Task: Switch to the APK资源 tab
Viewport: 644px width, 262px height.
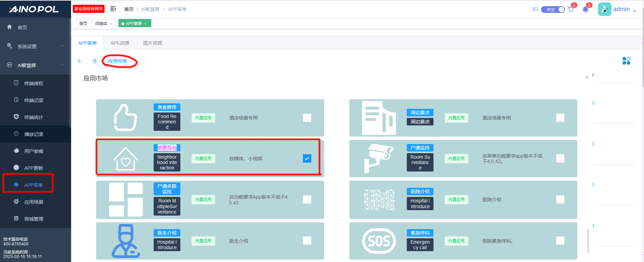Action: coord(120,43)
